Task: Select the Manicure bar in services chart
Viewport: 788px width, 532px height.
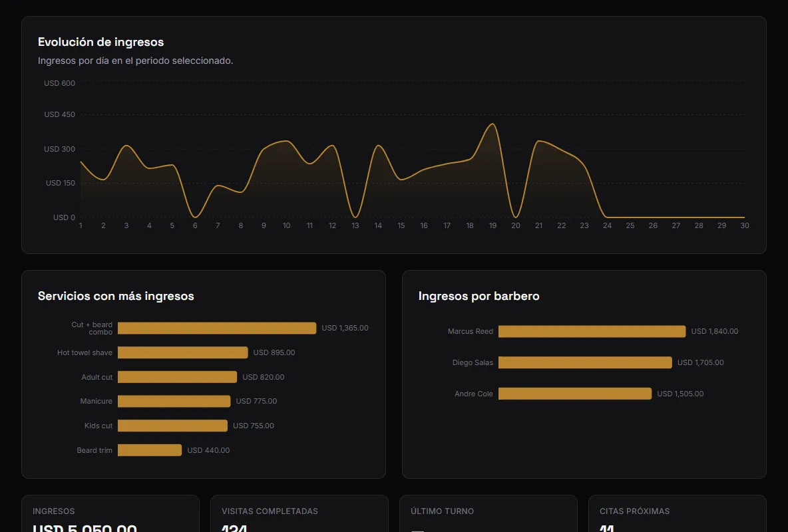Action: (x=174, y=401)
